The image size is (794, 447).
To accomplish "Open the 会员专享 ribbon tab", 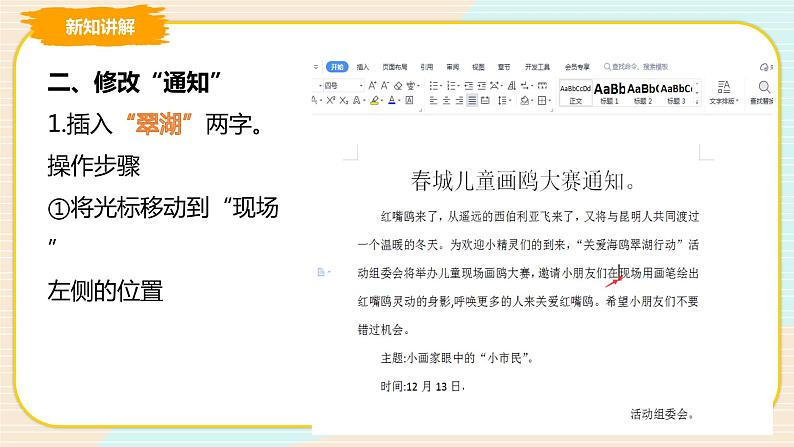I will point(577,67).
